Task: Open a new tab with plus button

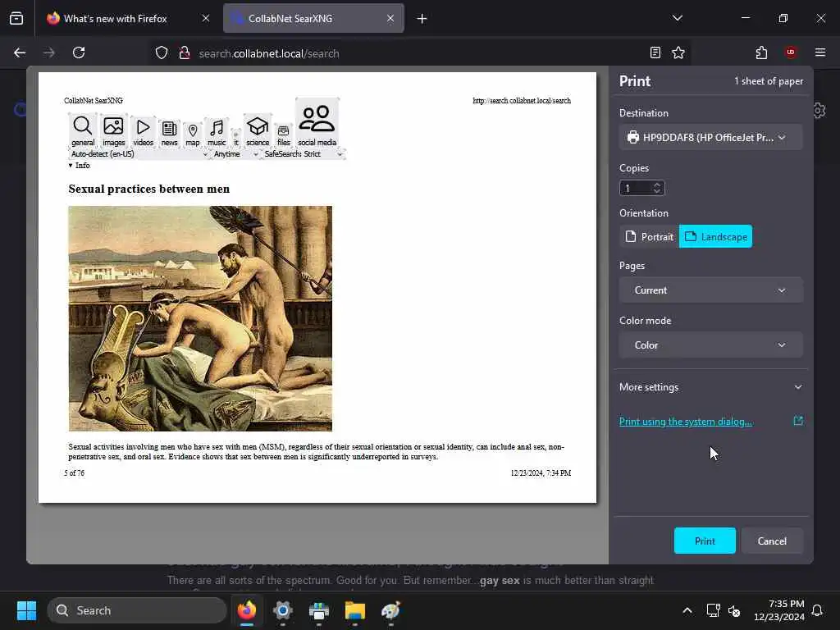Action: [x=422, y=19]
